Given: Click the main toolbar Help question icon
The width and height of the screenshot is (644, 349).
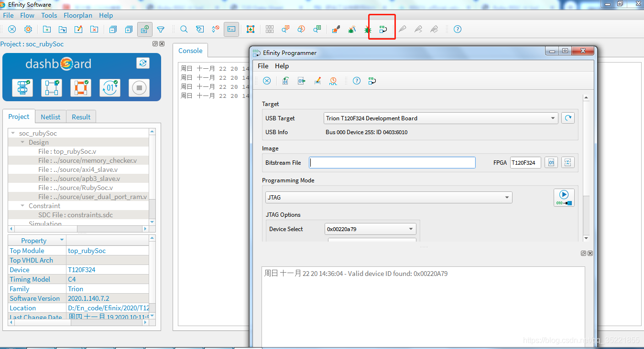Looking at the screenshot, I should [x=458, y=29].
